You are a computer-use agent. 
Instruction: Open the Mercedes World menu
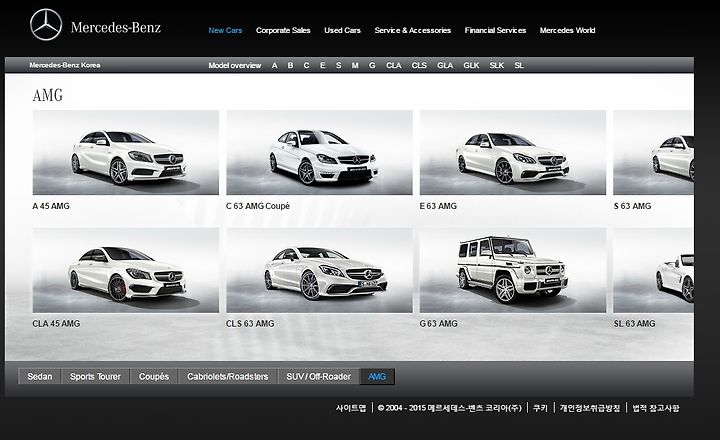point(567,30)
